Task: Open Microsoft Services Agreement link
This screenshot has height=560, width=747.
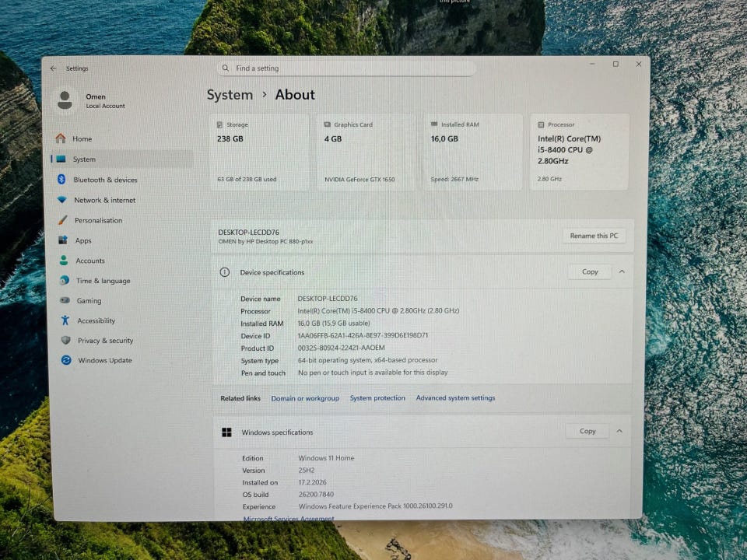Action: pyautogui.click(x=289, y=518)
